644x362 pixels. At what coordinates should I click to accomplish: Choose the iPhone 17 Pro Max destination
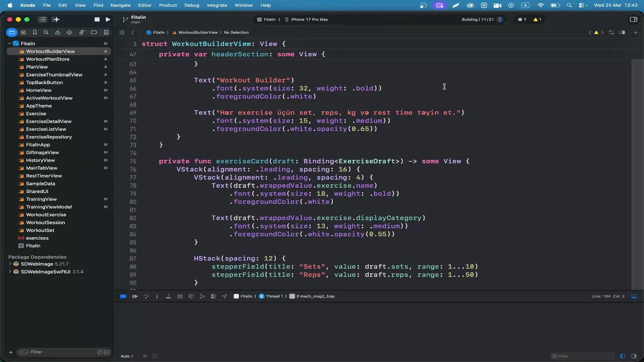pyautogui.click(x=306, y=20)
